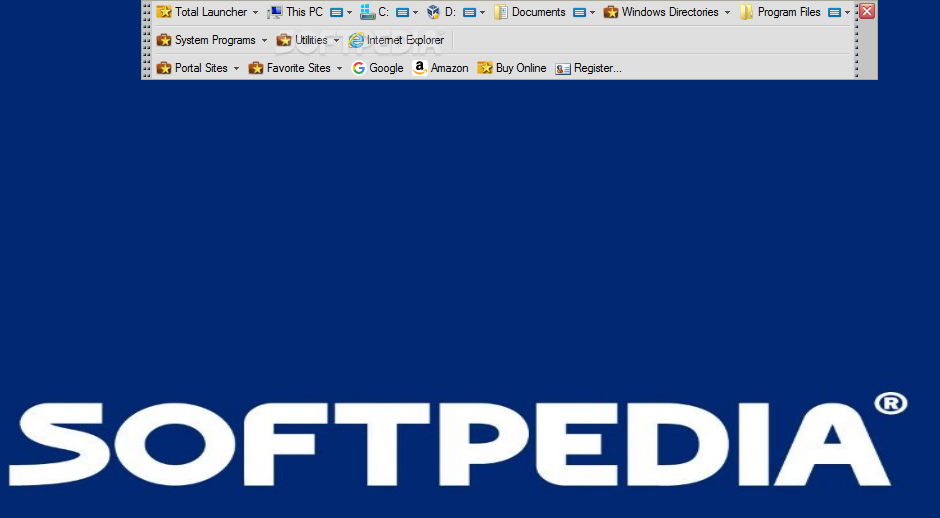Click the Register card icon

[x=563, y=69]
